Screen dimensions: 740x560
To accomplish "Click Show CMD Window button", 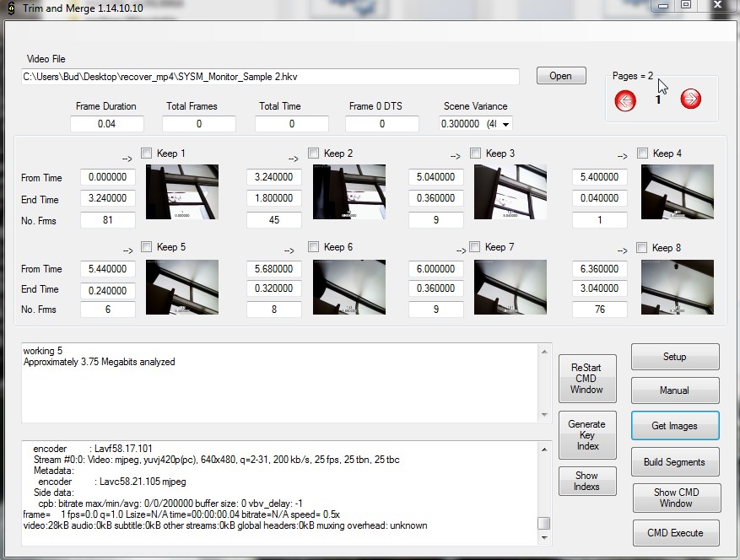I will [676, 498].
